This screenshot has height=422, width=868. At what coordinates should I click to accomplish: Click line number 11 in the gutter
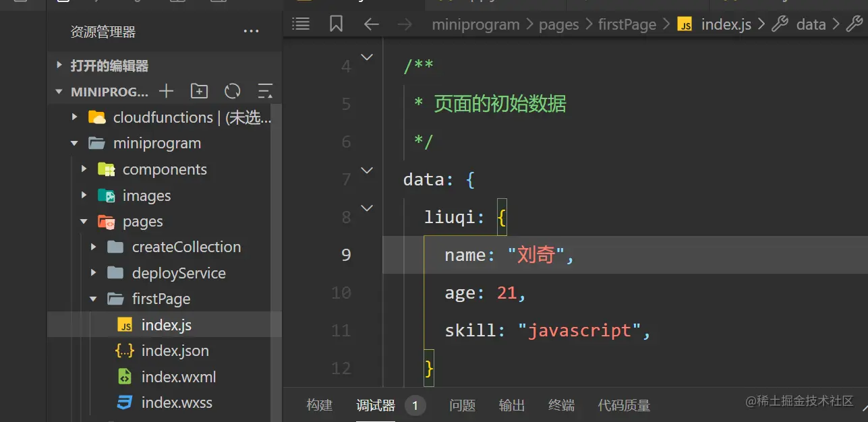pyautogui.click(x=342, y=330)
